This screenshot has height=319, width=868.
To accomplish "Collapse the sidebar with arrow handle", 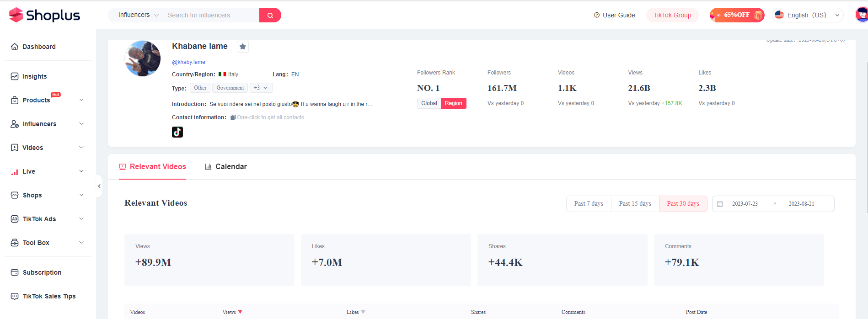I will click(99, 186).
